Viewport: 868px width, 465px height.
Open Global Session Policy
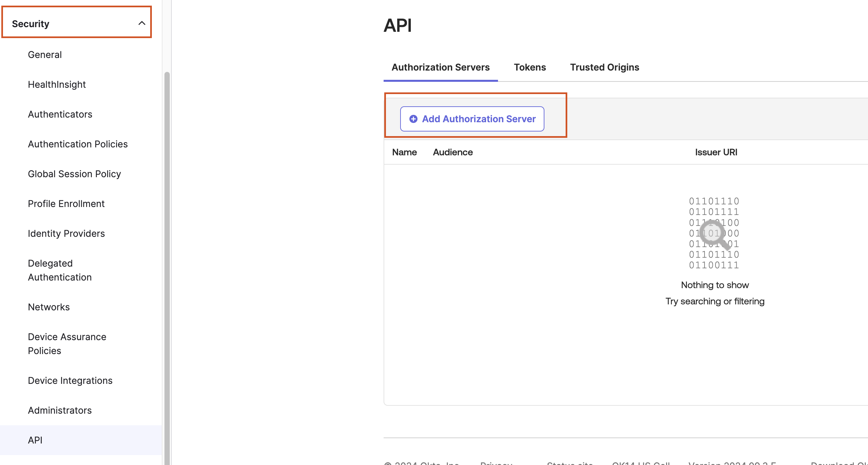point(75,174)
